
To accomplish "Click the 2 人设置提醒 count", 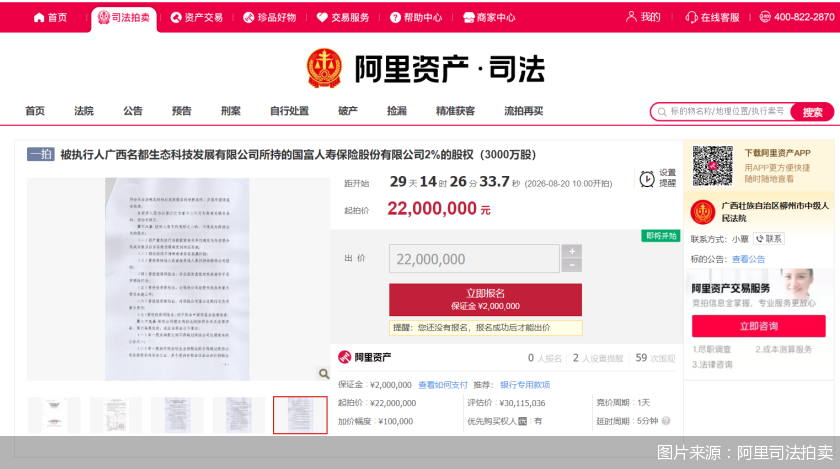I will (x=598, y=358).
